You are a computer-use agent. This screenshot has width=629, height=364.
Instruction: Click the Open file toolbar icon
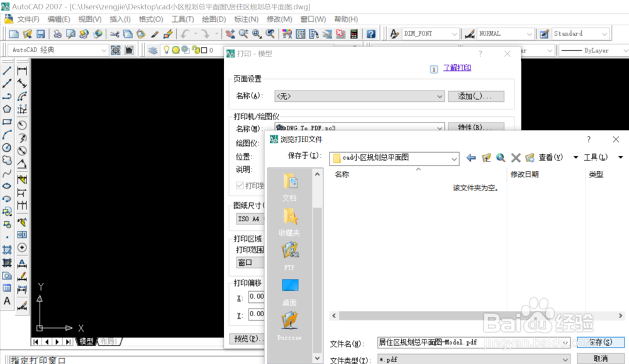[x=27, y=34]
